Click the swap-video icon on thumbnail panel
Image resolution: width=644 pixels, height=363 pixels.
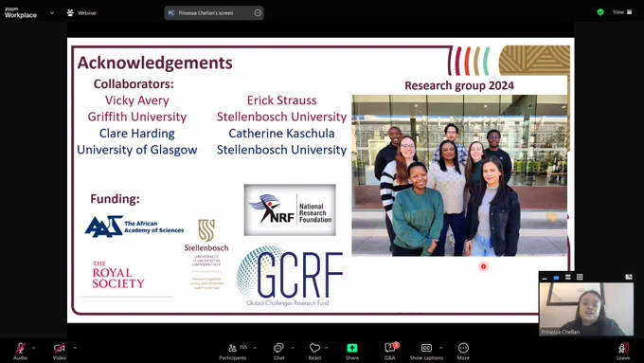tap(629, 277)
